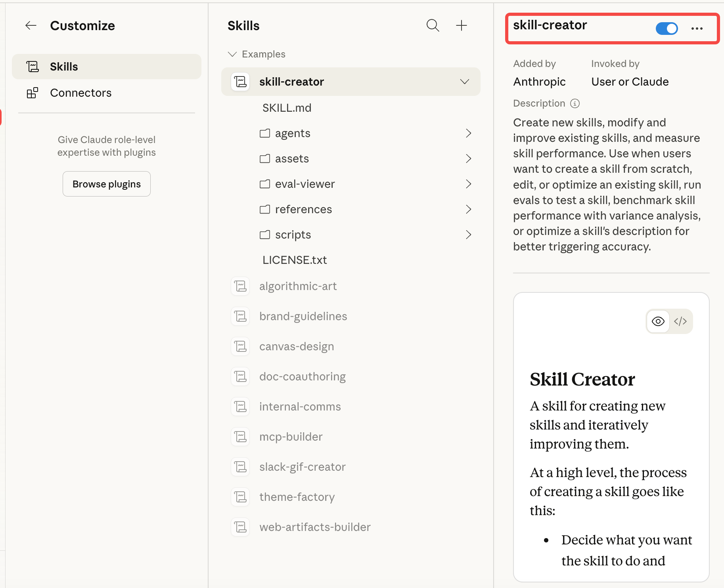
Task: Click the algorithmic-art skill icon
Action: (x=240, y=286)
